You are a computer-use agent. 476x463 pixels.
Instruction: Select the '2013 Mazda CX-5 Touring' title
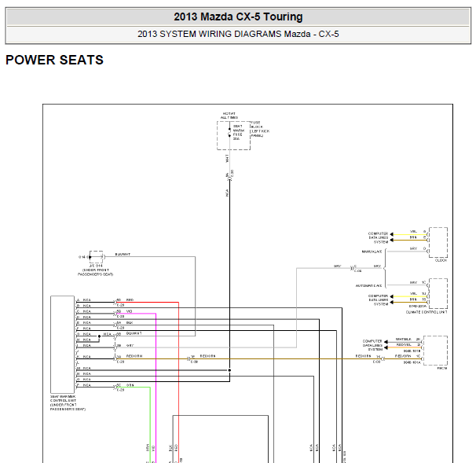(x=238, y=17)
